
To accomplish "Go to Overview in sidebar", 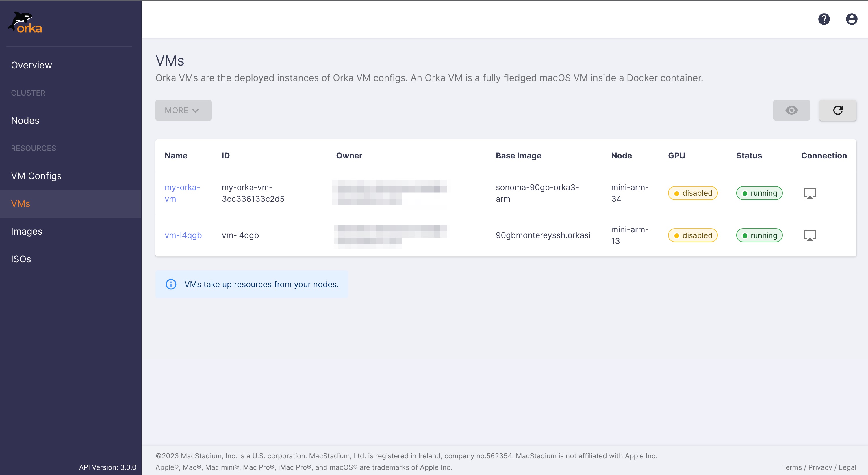I will [x=31, y=65].
